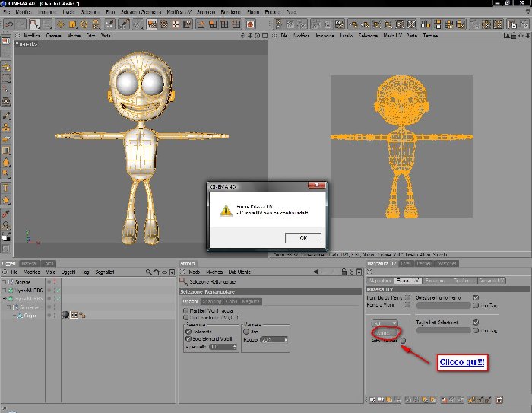This screenshot has height=413, width=532.
Task: Collapse the second HyperNURBS tree node
Action: click(x=5, y=299)
